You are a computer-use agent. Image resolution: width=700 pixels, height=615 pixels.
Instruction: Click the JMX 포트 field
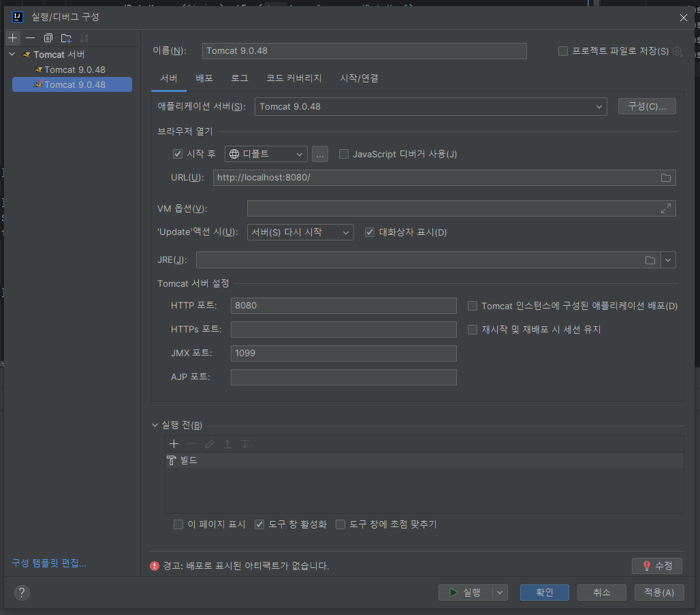click(x=344, y=353)
